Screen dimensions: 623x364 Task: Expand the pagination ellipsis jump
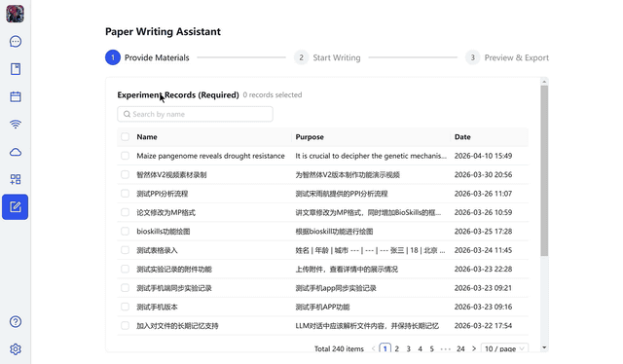coord(446,348)
